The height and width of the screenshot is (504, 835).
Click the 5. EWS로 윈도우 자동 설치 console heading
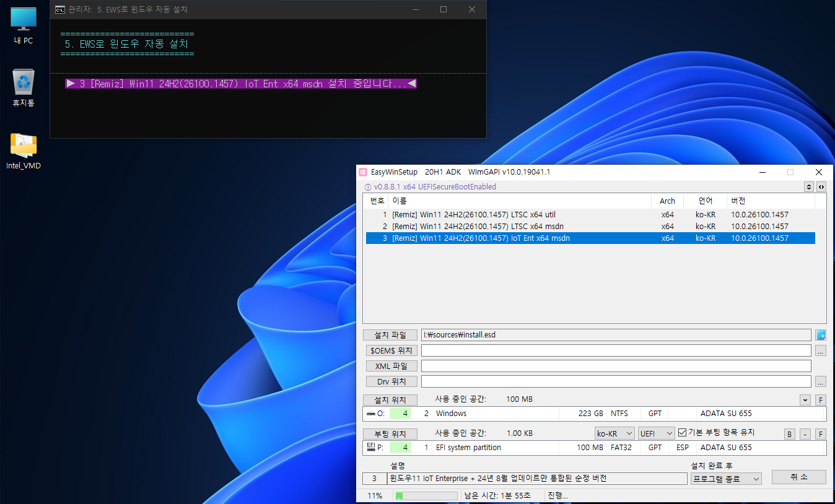pyautogui.click(x=127, y=45)
